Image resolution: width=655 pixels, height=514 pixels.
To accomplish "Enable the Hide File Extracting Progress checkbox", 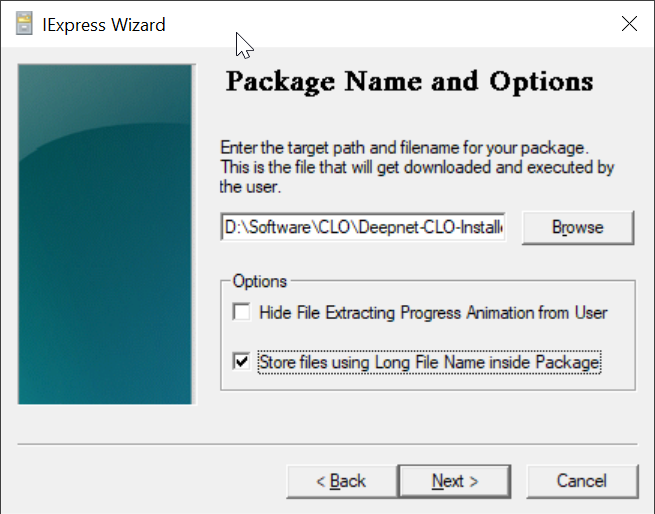I will click(x=241, y=313).
